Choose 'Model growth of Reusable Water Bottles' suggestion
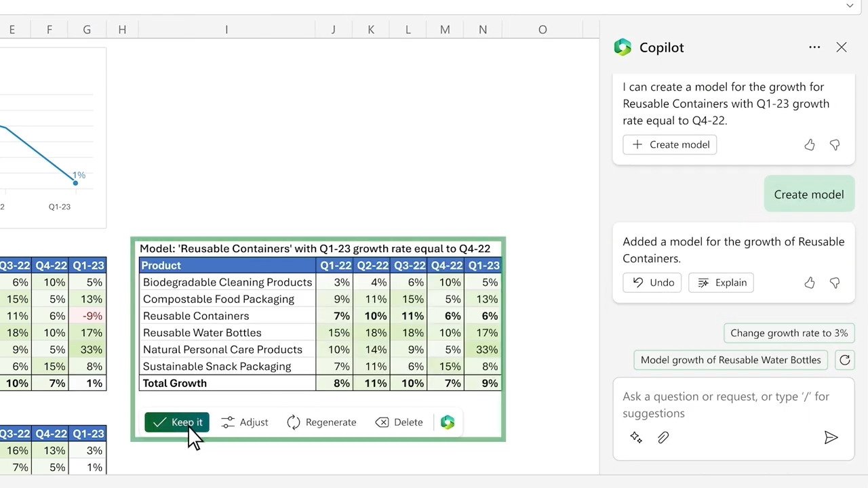This screenshot has width=868, height=488. point(730,360)
